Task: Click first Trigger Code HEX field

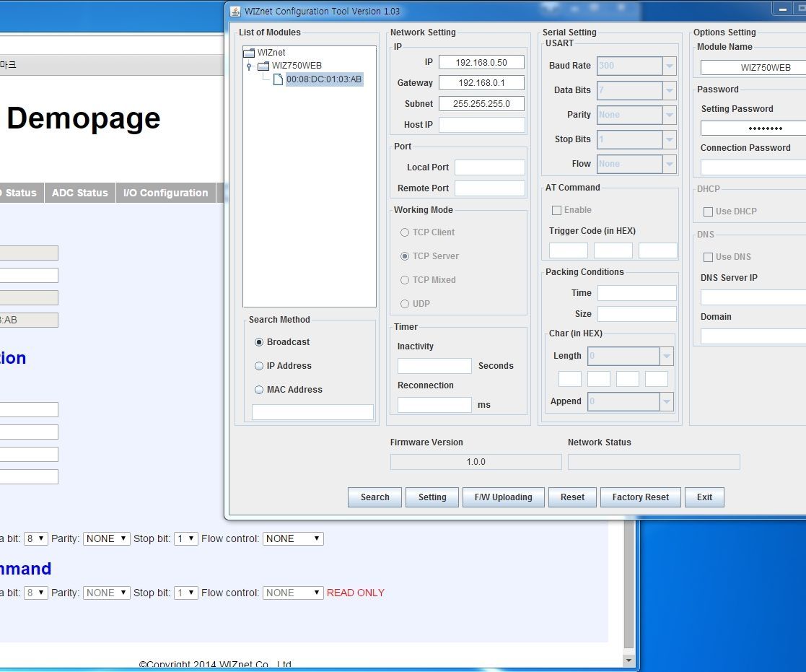Action: pos(568,251)
